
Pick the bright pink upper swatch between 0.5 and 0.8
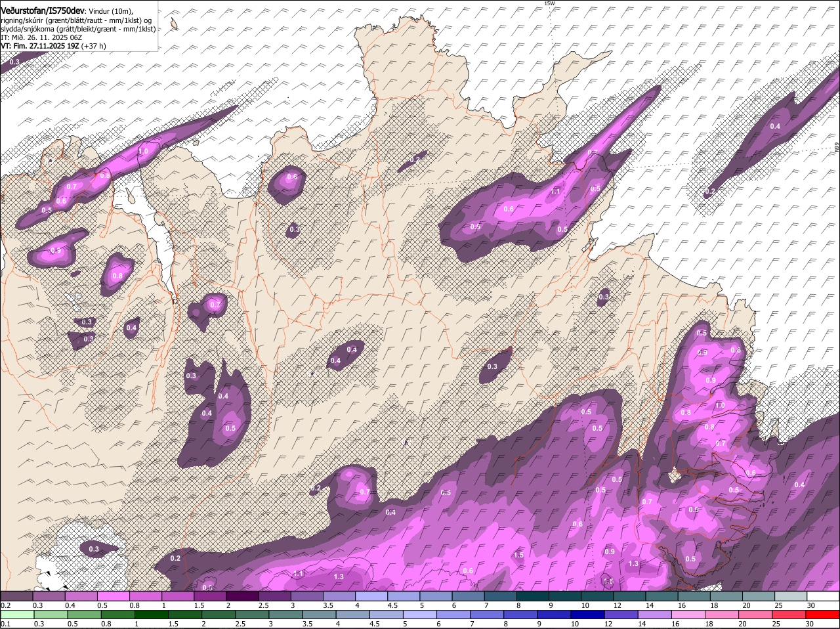click(114, 596)
